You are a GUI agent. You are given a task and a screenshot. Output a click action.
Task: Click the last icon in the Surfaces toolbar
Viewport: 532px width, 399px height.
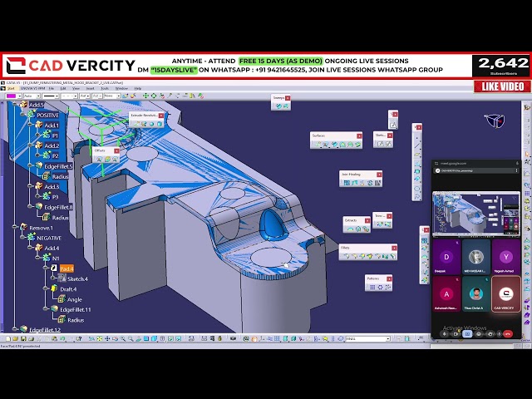tap(358, 145)
